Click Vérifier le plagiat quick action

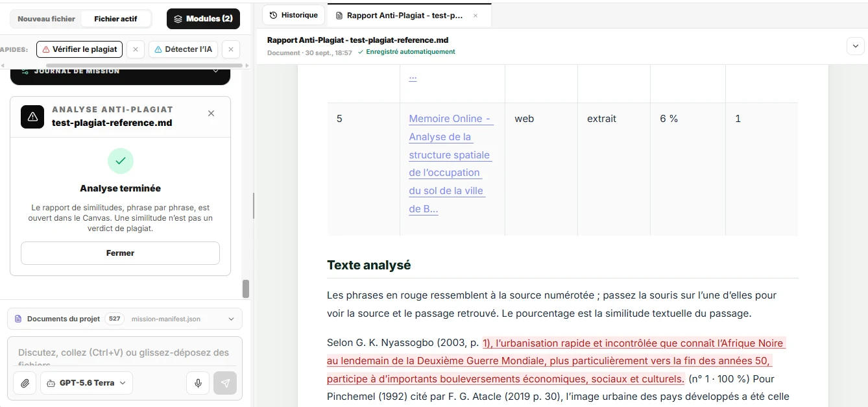80,49
